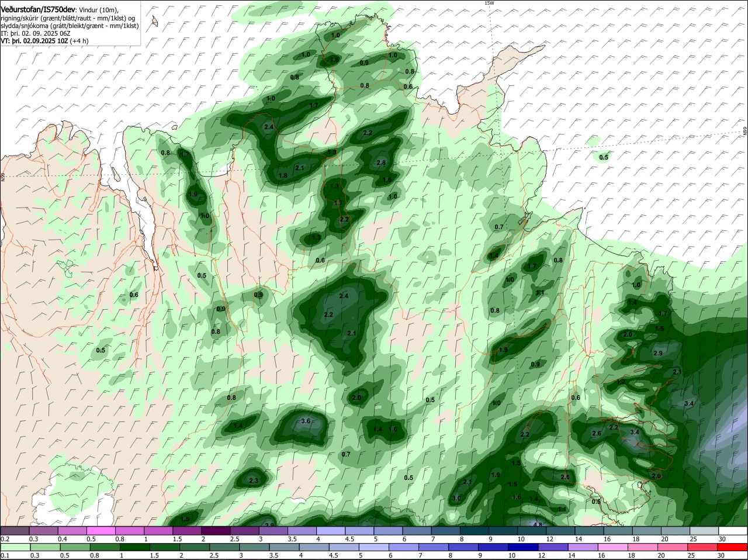
Task: Select the 6 swatch in the lower rain legend row
Action: pyautogui.click(x=404, y=548)
